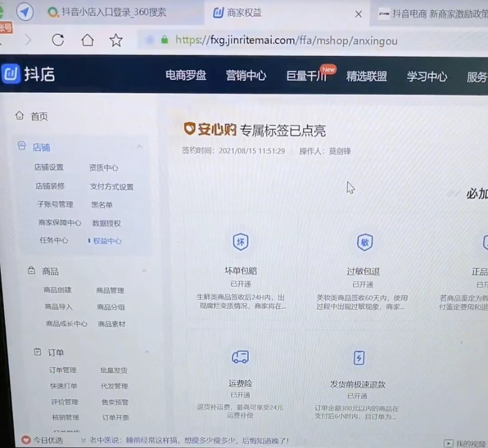Viewport: 488px width, 448px height.
Task: Open 代发管理 in sidebar
Action: click(115, 386)
